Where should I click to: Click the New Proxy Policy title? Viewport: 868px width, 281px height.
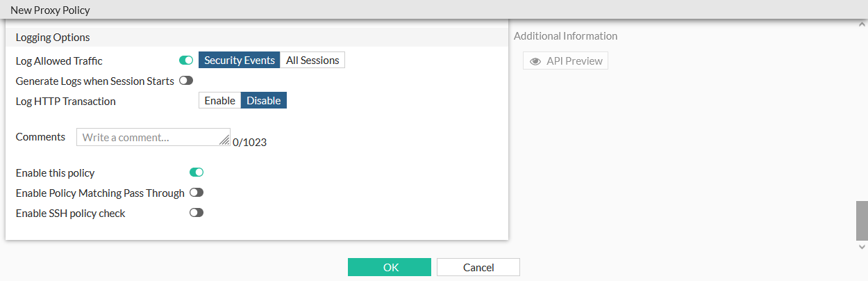coord(50,10)
